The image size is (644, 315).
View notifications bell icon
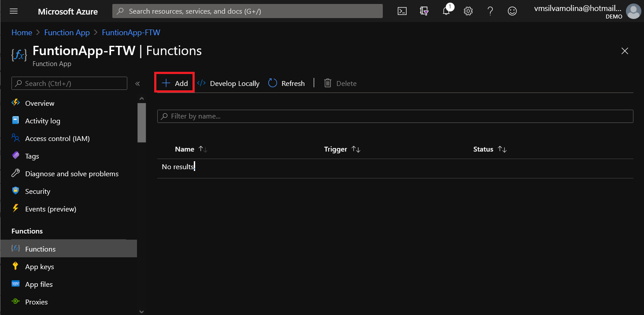coord(447,11)
